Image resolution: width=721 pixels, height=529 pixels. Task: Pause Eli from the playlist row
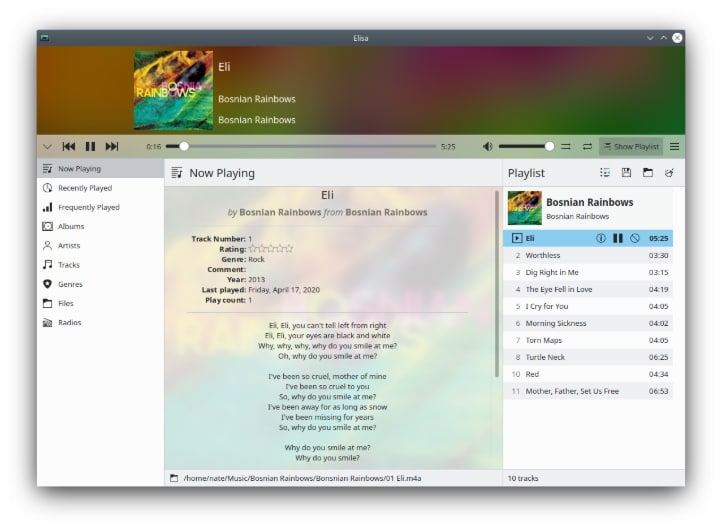(618, 238)
